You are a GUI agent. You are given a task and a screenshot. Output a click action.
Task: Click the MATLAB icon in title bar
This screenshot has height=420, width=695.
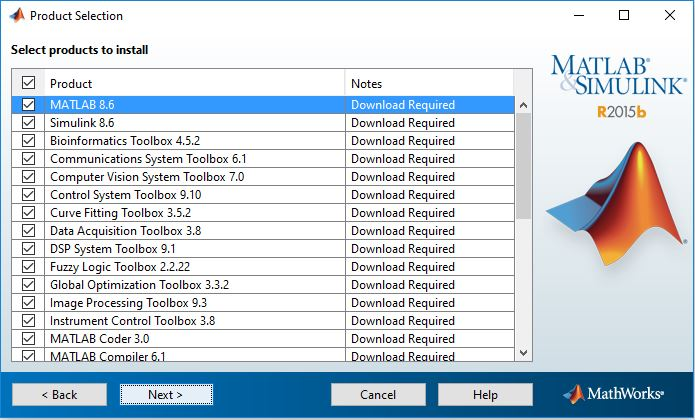[x=17, y=16]
